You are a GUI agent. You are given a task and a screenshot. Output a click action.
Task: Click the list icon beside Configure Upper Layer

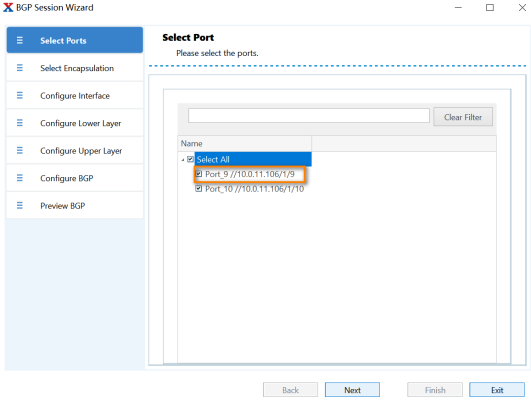[x=20, y=150]
